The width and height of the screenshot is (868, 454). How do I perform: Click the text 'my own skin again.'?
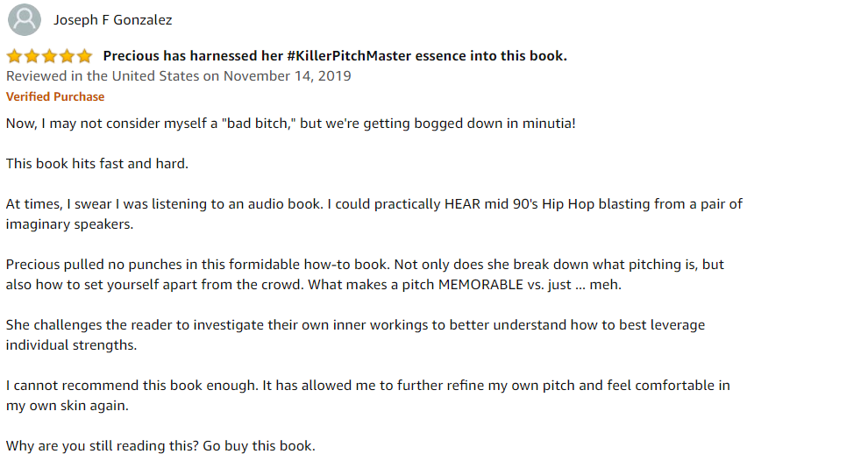[67, 405]
